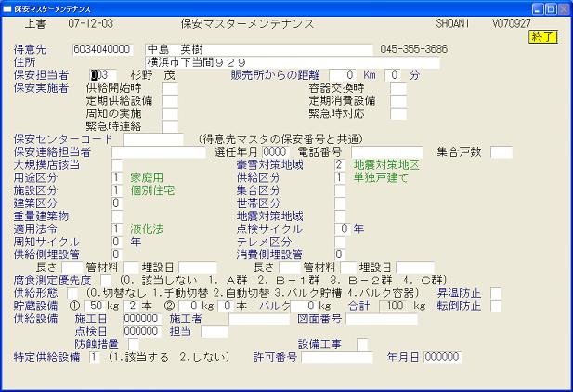Click the 合計 kg field showing 100
Image resolution: width=573 pixels, height=392 pixels.
coord(393,306)
